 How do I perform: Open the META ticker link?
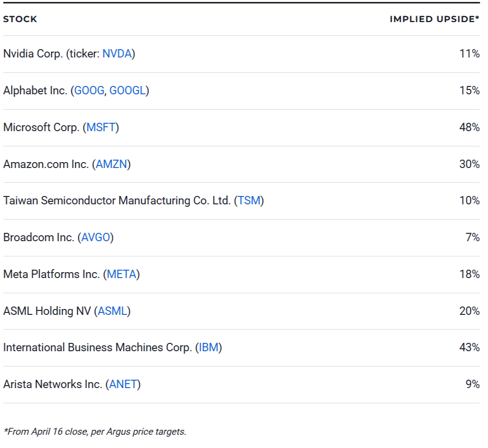[121, 274]
